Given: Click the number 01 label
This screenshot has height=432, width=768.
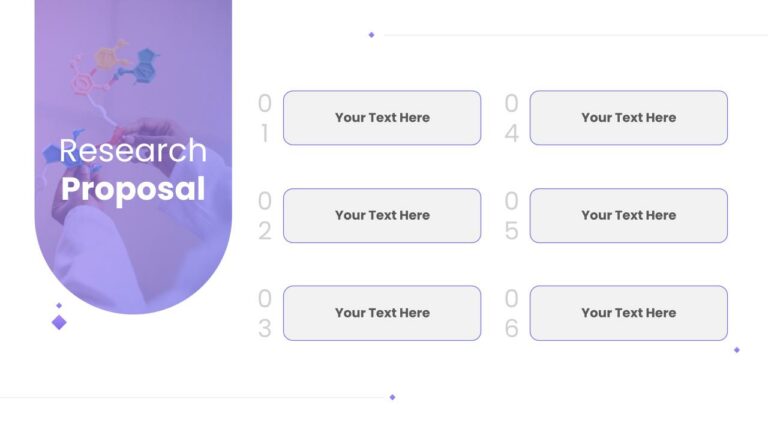Looking at the screenshot, I should 264,118.
